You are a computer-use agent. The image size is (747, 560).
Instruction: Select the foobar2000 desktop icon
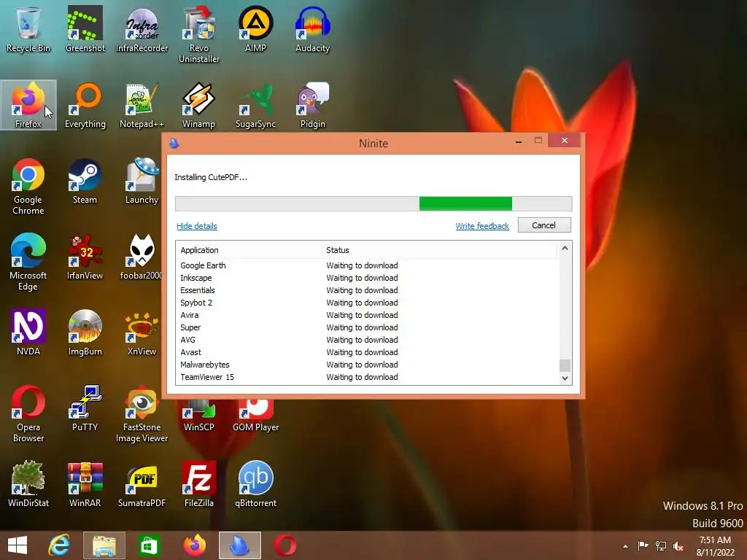coord(141,257)
